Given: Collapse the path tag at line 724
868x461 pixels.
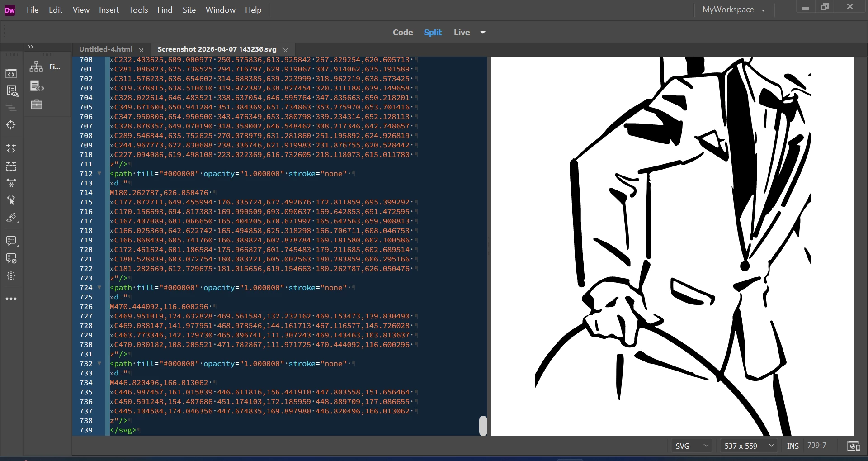Looking at the screenshot, I should (x=99, y=288).
